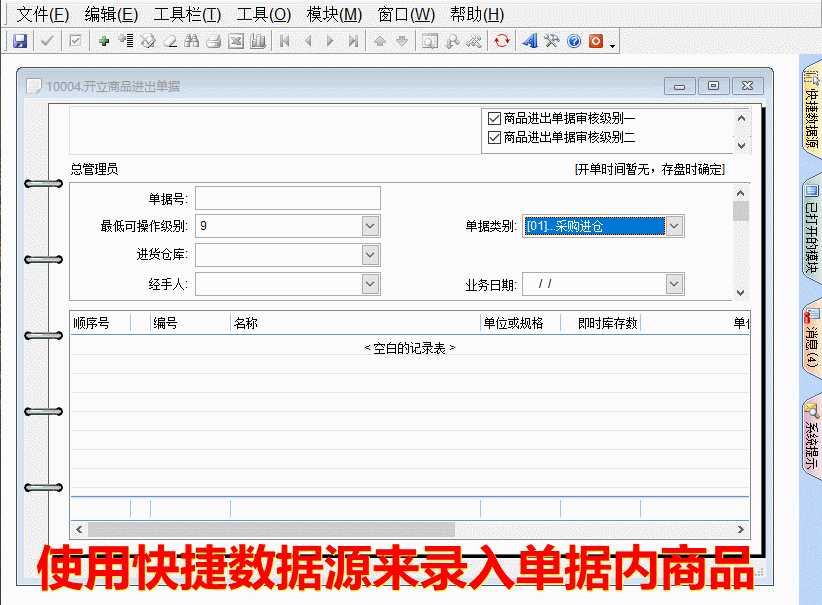The width and height of the screenshot is (822, 605).
Task: Click the red refresh arrows icon
Action: pyautogui.click(x=502, y=41)
